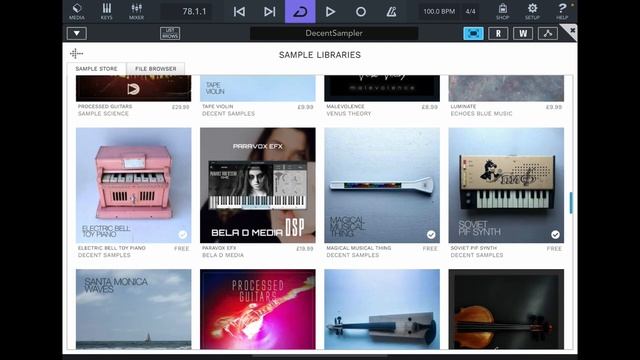The height and width of the screenshot is (360, 640).
Task: Jump to next marker button
Action: click(x=269, y=11)
